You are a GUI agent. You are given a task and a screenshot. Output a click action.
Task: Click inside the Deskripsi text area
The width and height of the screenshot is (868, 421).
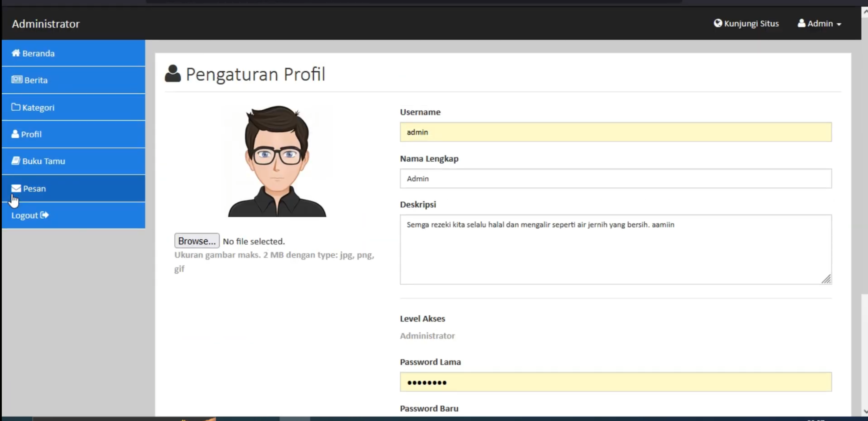[616, 249]
